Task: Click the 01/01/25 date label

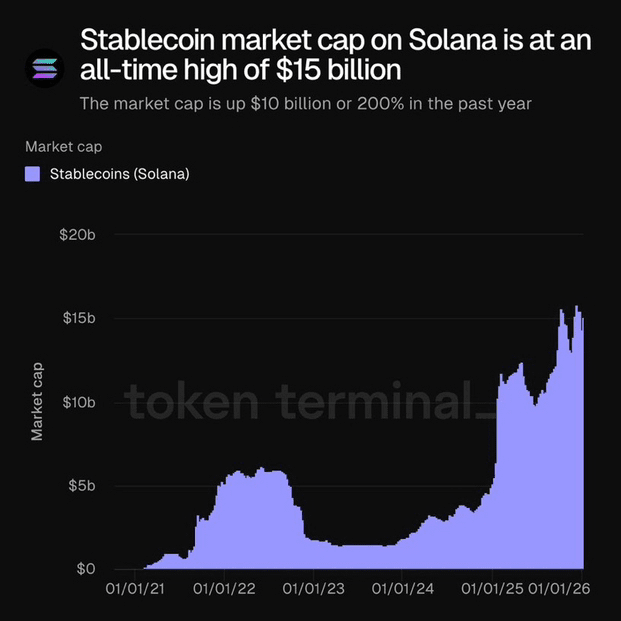Action: click(x=491, y=592)
